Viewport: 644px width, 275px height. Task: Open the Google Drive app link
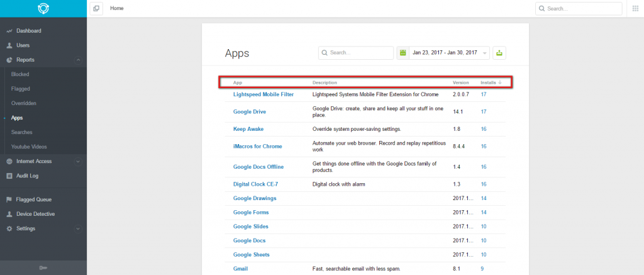250,112
